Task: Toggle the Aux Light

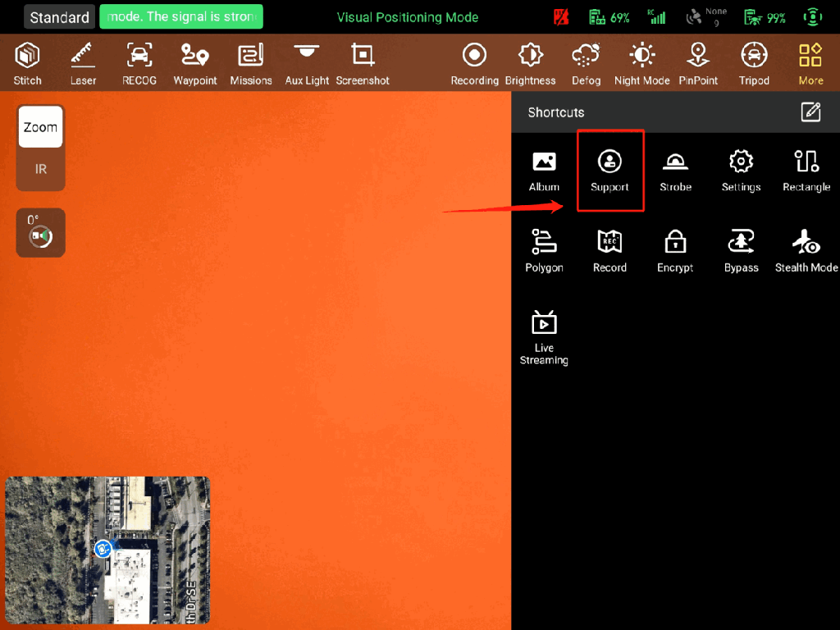Action: coord(307,64)
